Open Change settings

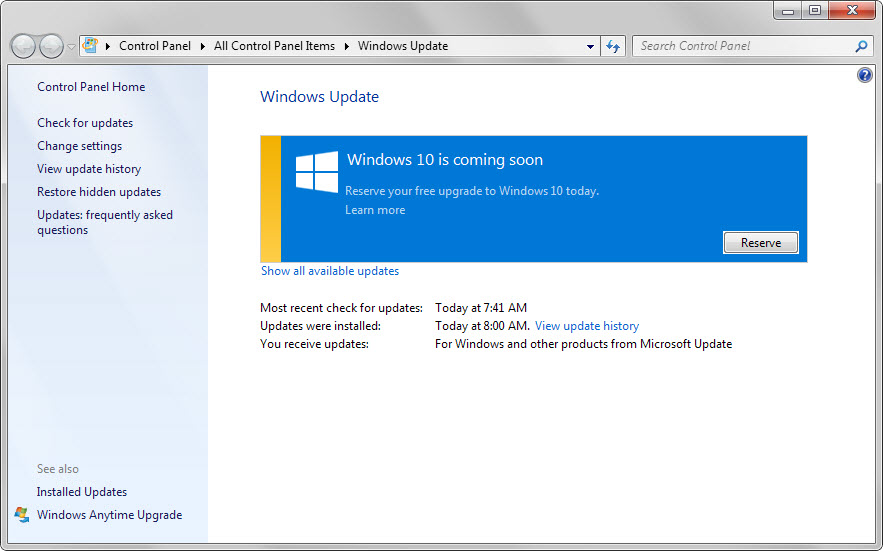click(x=79, y=146)
